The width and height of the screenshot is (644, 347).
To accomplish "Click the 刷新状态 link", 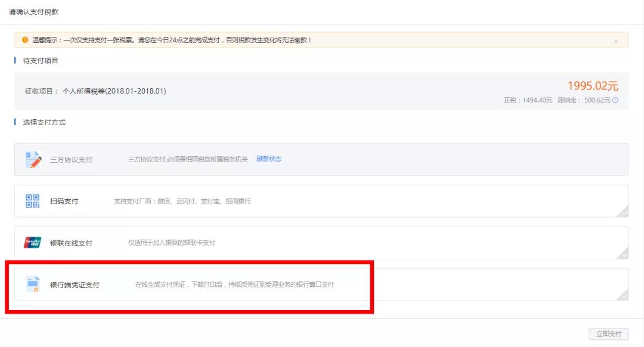I will 269,159.
